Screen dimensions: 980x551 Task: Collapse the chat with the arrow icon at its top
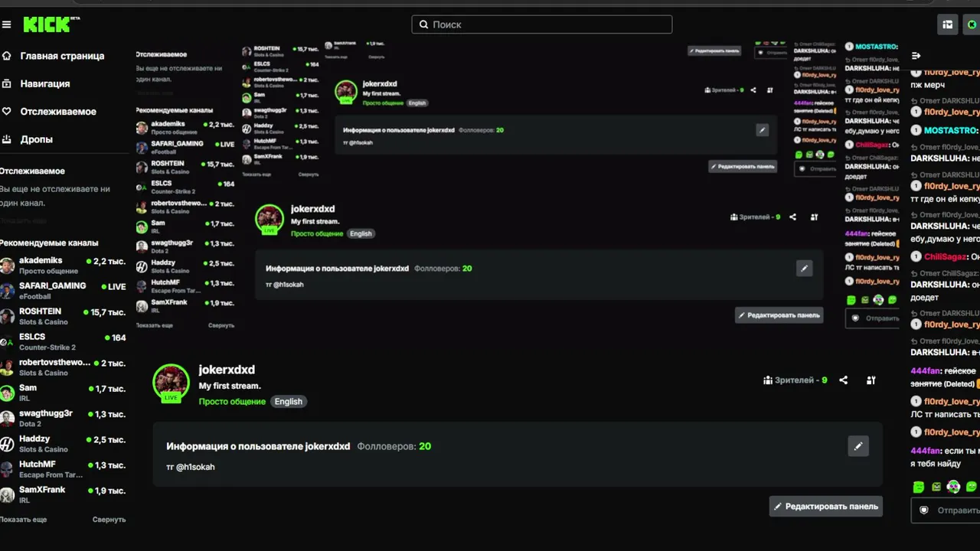click(916, 56)
